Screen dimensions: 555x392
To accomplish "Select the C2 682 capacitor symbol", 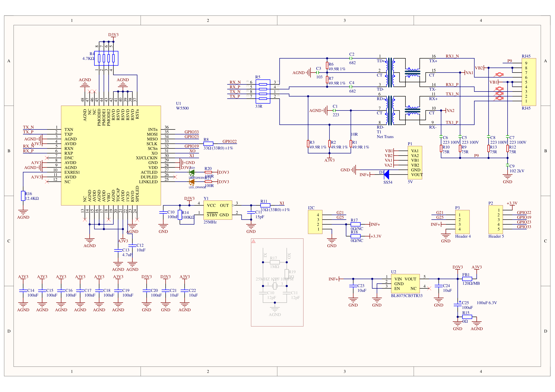I will click(351, 58).
